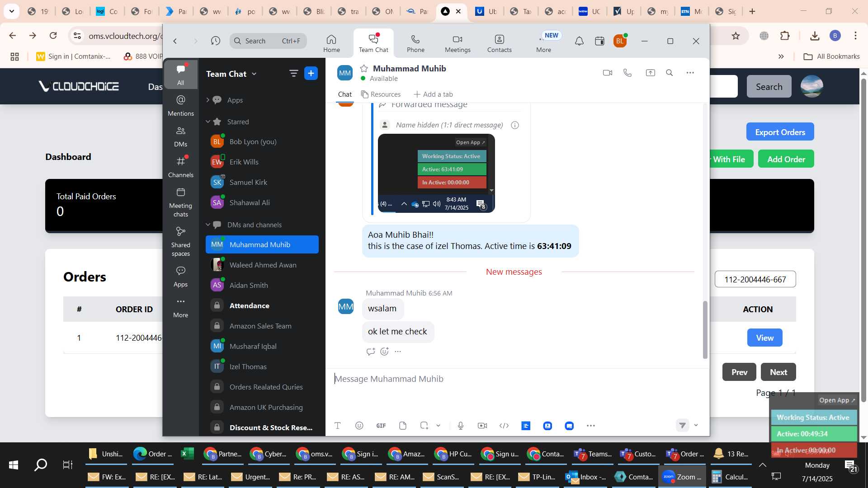Open Channels in Zoom sidebar
Screen dimensions: 868x488
coord(180,167)
